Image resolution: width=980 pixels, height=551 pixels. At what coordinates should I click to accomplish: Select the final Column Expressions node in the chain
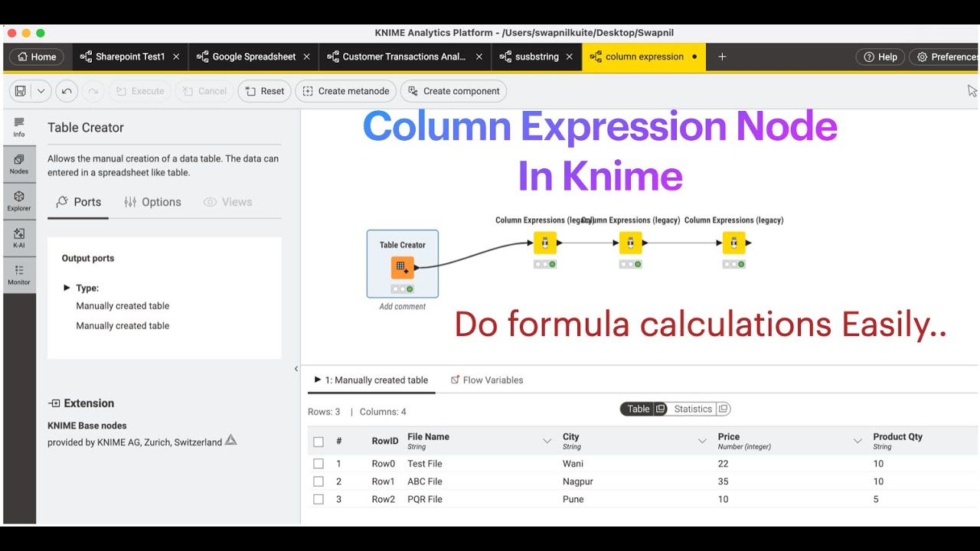click(733, 243)
